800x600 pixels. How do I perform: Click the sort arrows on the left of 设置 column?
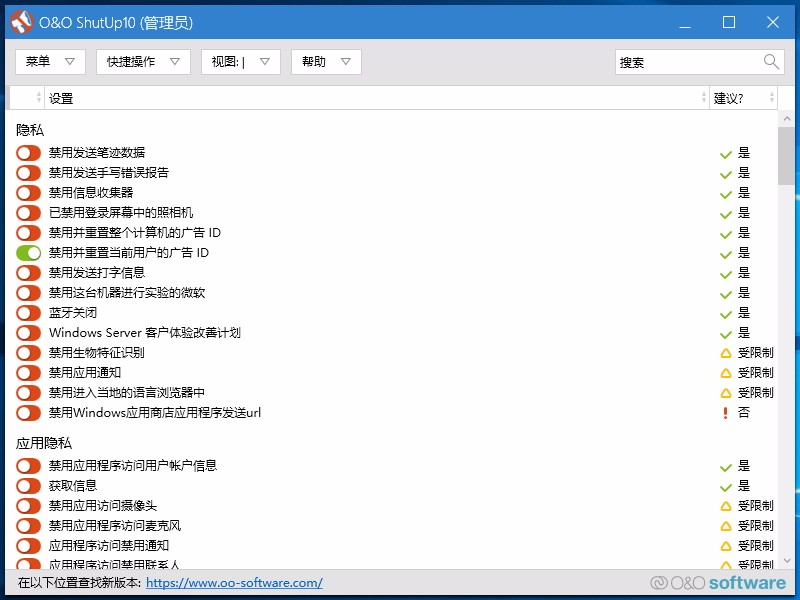[39, 97]
